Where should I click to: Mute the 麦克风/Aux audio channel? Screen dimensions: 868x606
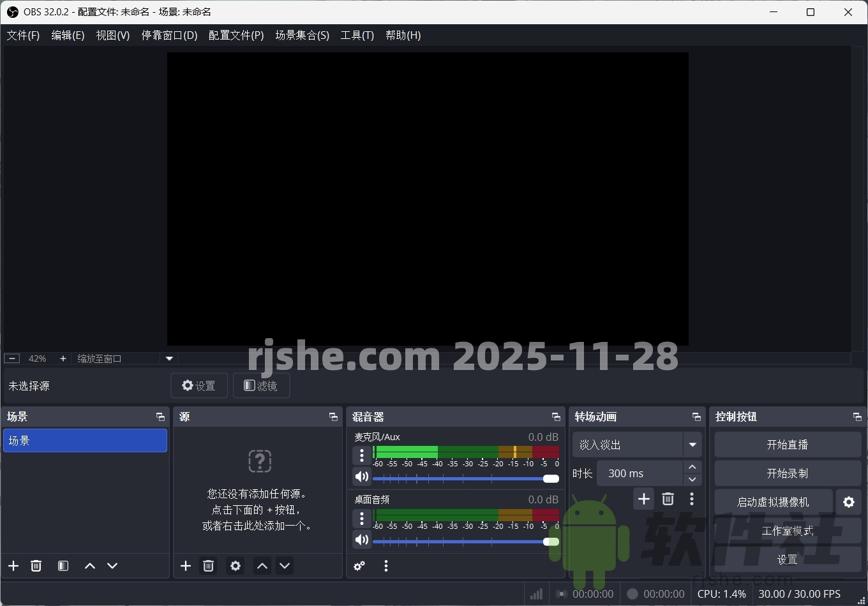[x=361, y=477]
